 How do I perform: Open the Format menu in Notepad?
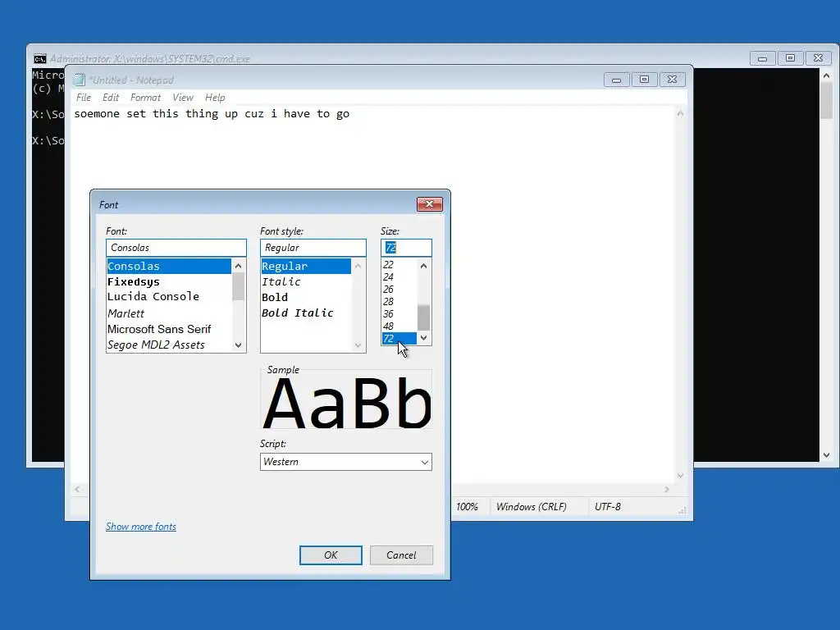145,98
